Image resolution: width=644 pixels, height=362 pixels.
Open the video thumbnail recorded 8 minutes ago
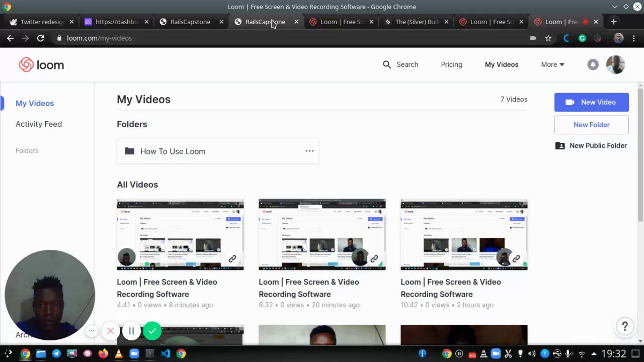tap(180, 235)
